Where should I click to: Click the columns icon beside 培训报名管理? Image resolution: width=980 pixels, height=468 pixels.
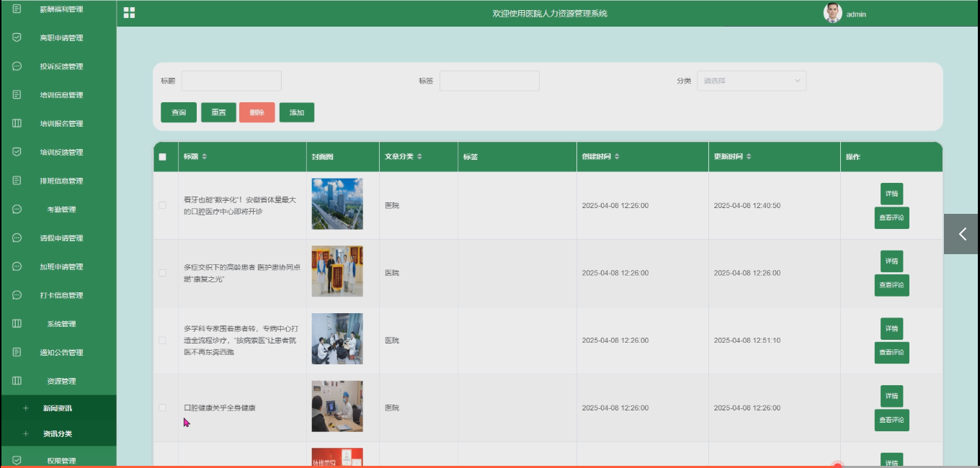(17, 123)
